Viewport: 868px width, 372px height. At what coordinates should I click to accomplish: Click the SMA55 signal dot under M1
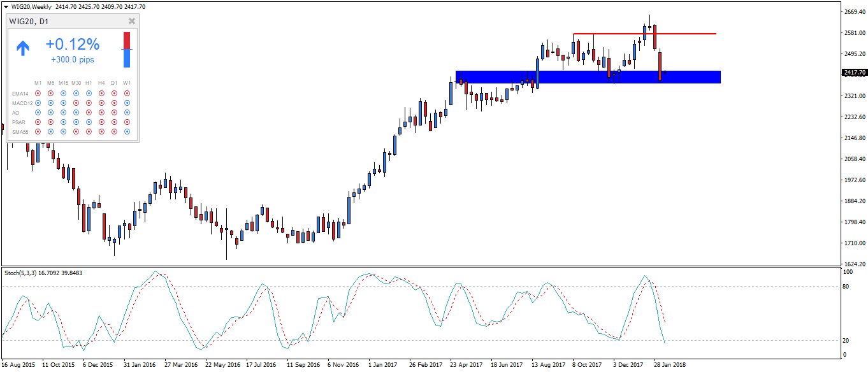click(x=38, y=131)
